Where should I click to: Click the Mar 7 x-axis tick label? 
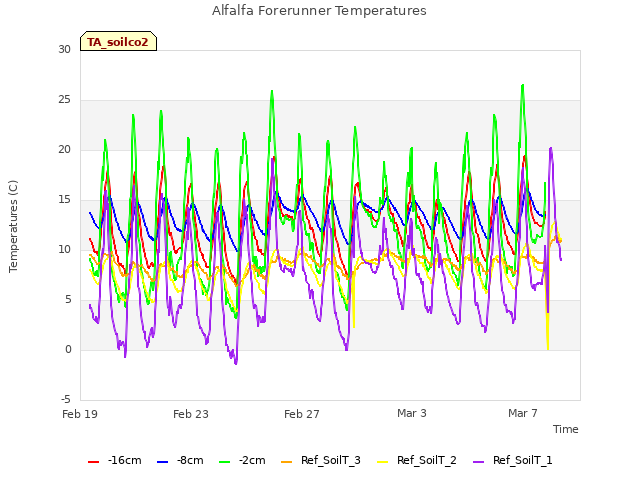coord(523,413)
